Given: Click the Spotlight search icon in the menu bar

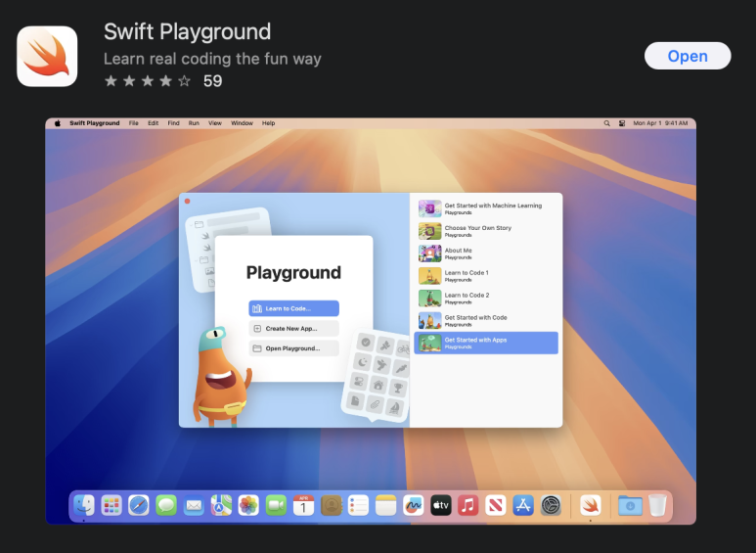Looking at the screenshot, I should tap(607, 123).
